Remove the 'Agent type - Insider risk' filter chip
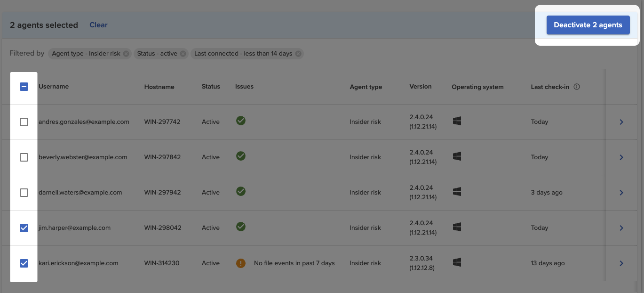The height and width of the screenshot is (293, 644). click(125, 53)
